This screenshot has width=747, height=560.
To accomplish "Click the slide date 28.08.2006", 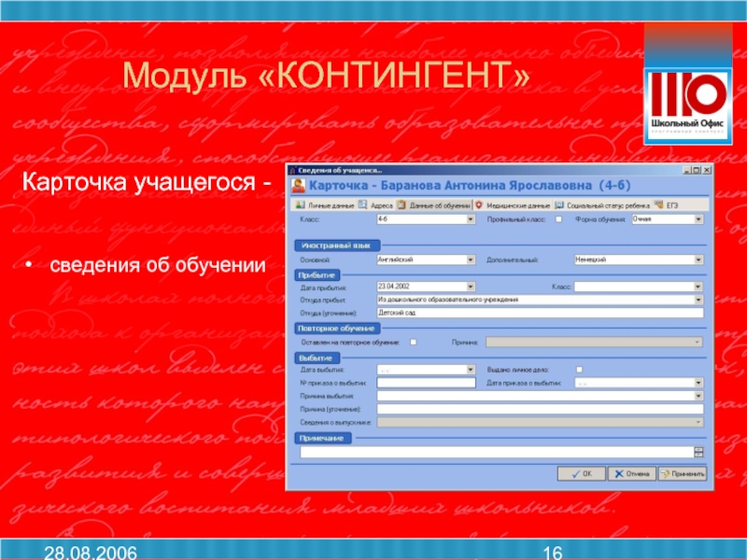I will coord(91,553).
